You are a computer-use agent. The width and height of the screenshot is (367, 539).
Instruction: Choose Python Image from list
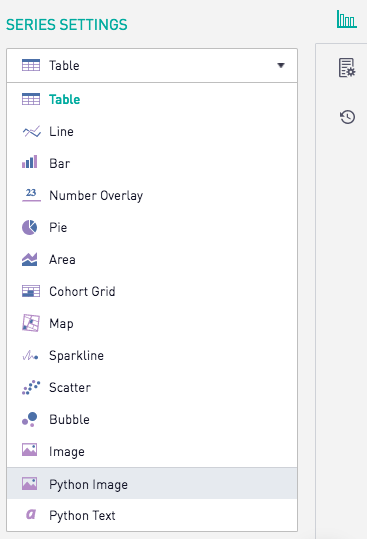pyautogui.click(x=152, y=483)
